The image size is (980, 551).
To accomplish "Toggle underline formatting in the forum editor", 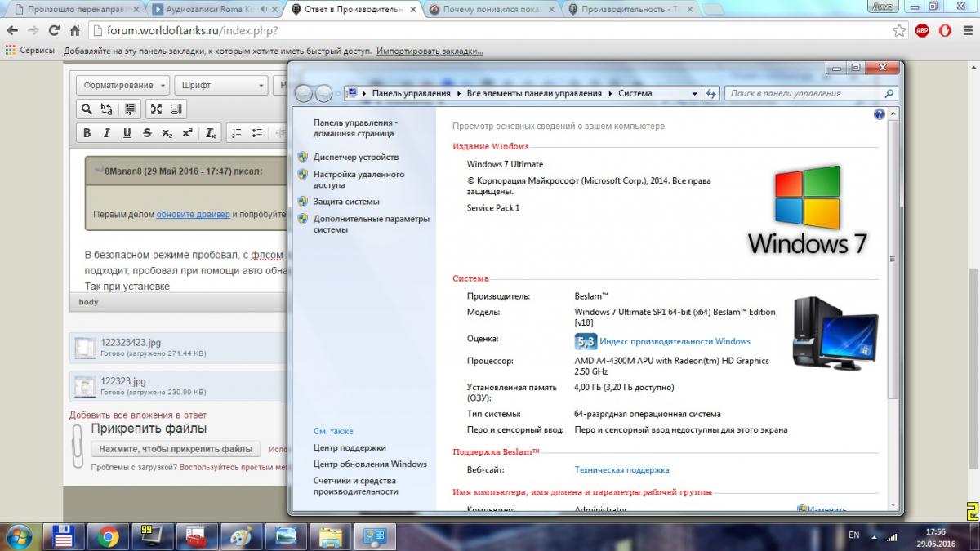I will click(x=127, y=133).
